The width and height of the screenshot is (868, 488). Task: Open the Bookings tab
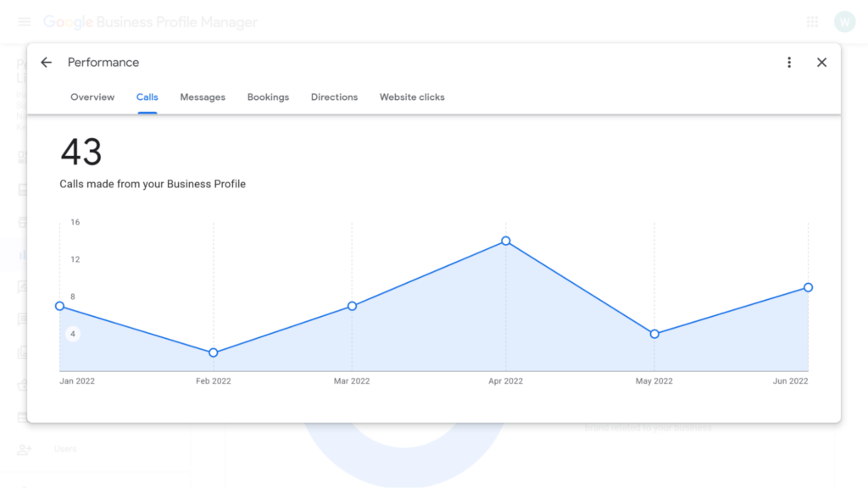pyautogui.click(x=268, y=97)
